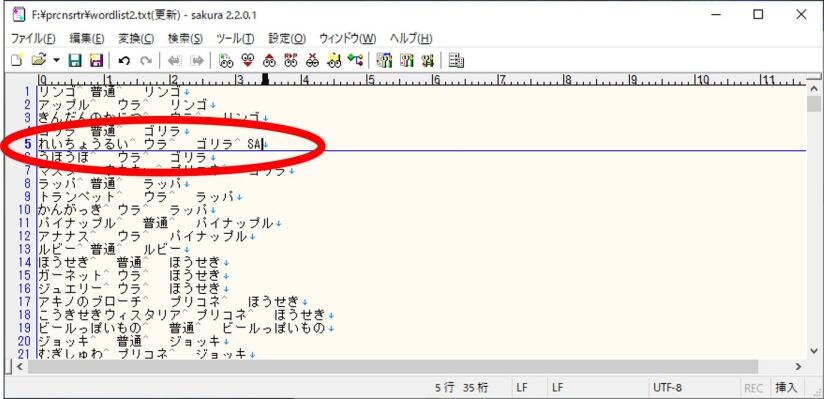The height and width of the screenshot is (399, 824).
Task: Run outline analysis with the tree diagram icon
Action: pyautogui.click(x=355, y=60)
